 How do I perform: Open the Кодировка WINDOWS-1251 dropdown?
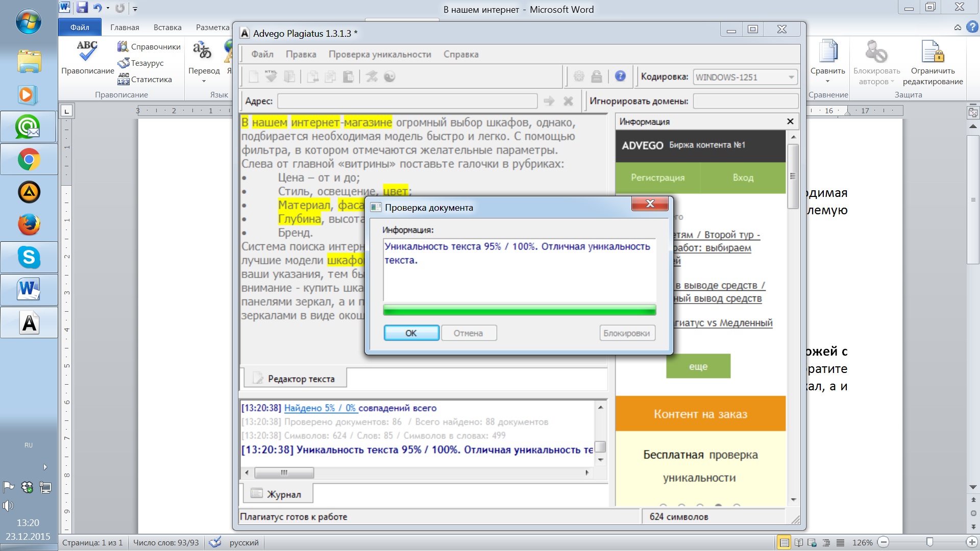(745, 77)
